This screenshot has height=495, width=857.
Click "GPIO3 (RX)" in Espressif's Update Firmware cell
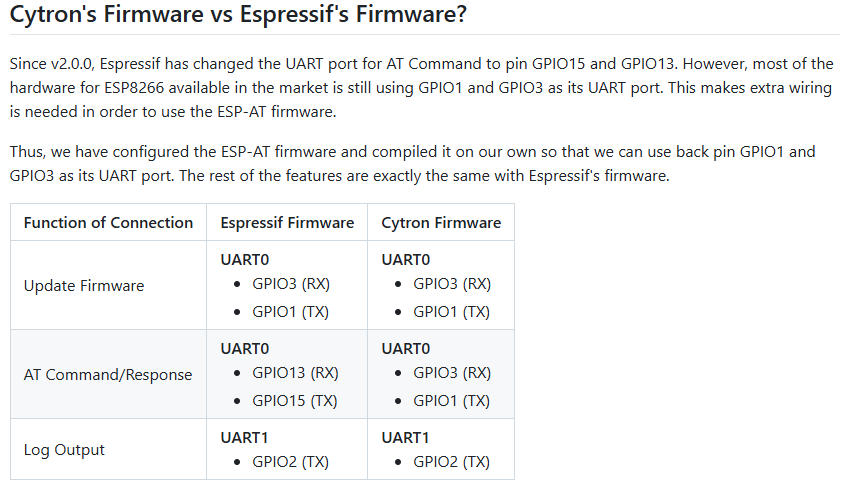pyautogui.click(x=290, y=284)
